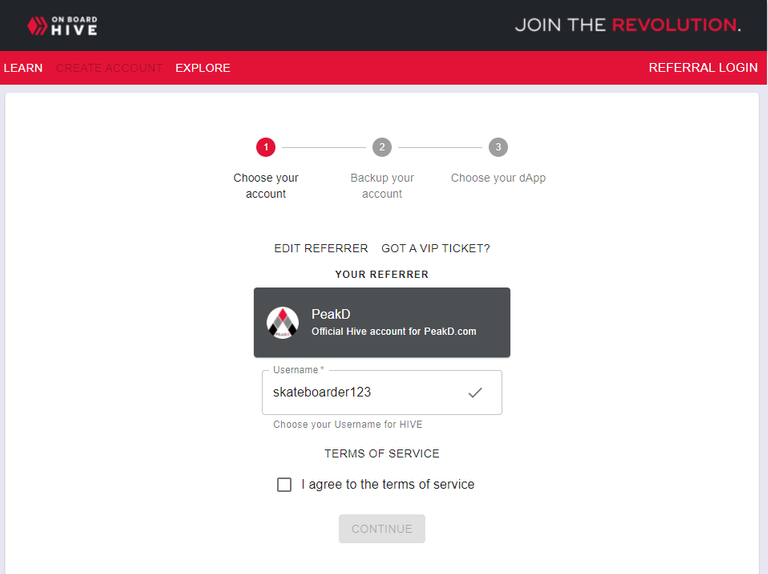The height and width of the screenshot is (574, 768).
Task: Click the 'Choose your dApp' step label
Action: point(498,178)
